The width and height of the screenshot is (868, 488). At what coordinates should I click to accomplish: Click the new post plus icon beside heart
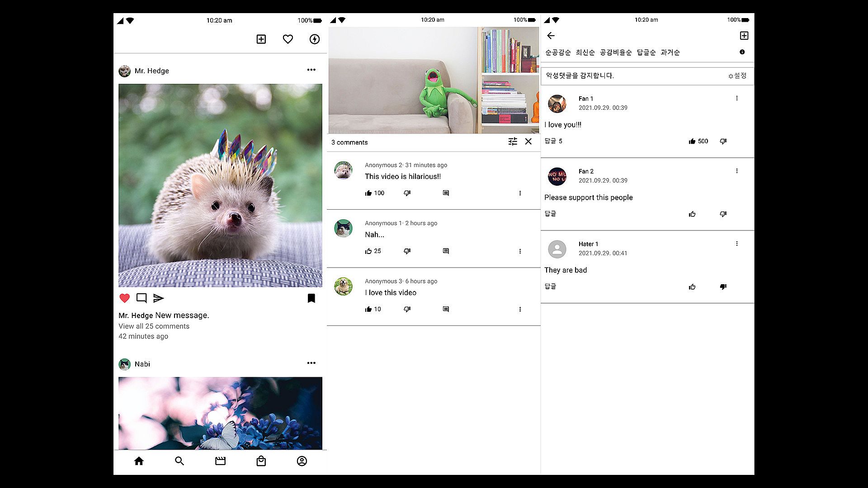(x=261, y=39)
